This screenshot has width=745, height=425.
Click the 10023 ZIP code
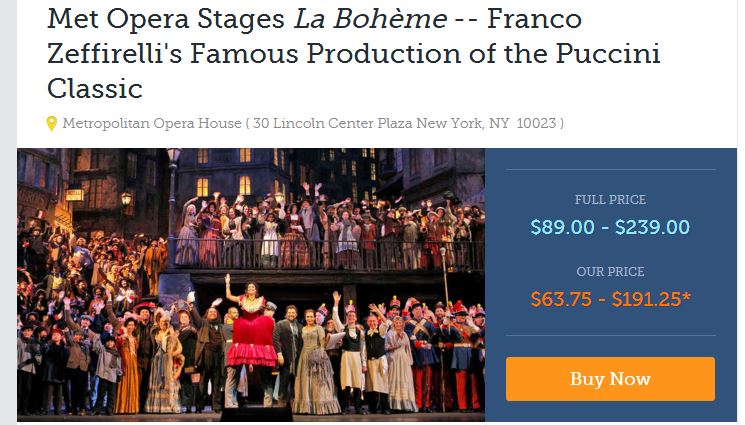tap(535, 124)
